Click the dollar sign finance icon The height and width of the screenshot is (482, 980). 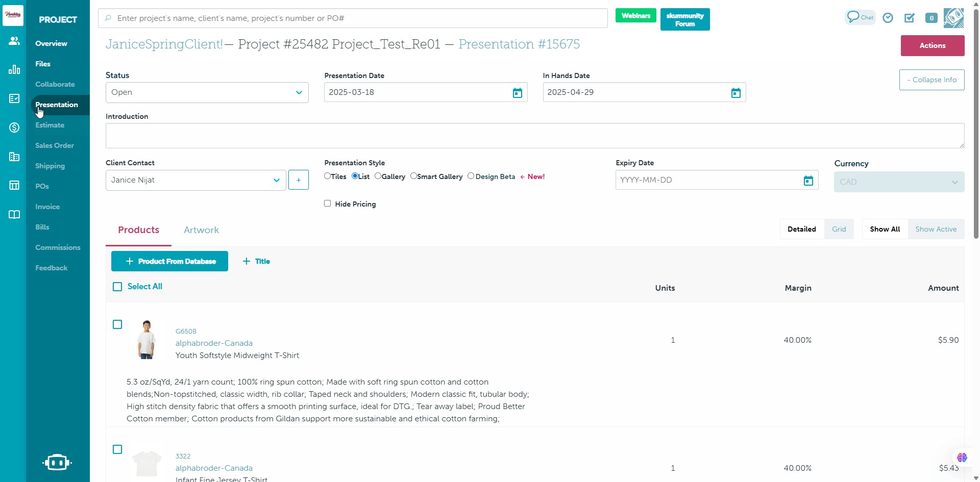[14, 128]
